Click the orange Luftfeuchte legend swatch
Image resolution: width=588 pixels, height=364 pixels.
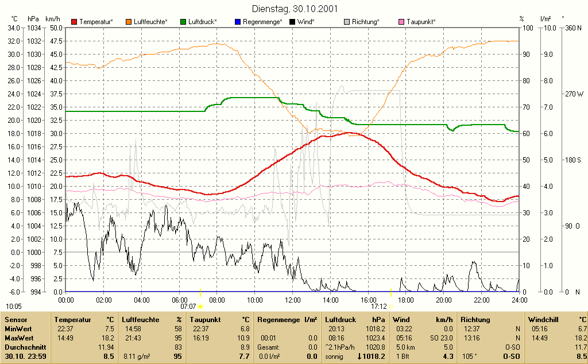[129, 22]
